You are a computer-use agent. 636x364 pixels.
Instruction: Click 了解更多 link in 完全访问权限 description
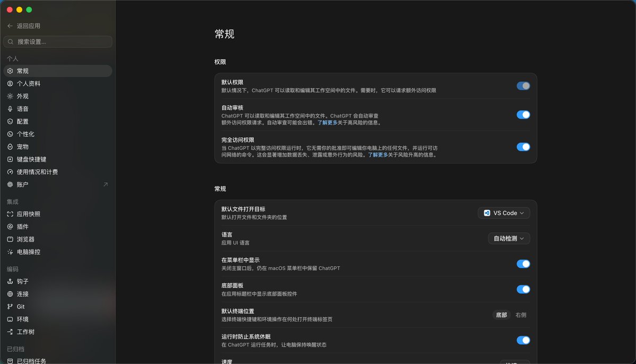378,155
